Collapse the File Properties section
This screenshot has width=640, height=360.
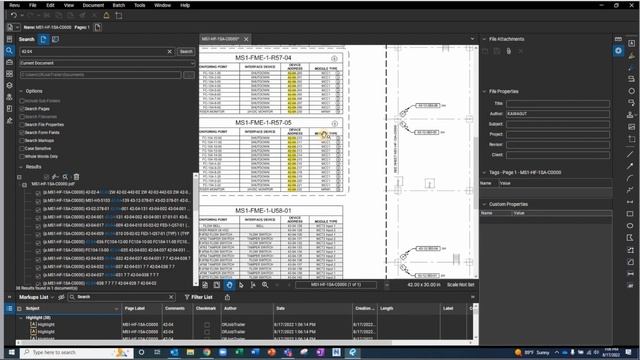click(x=484, y=91)
